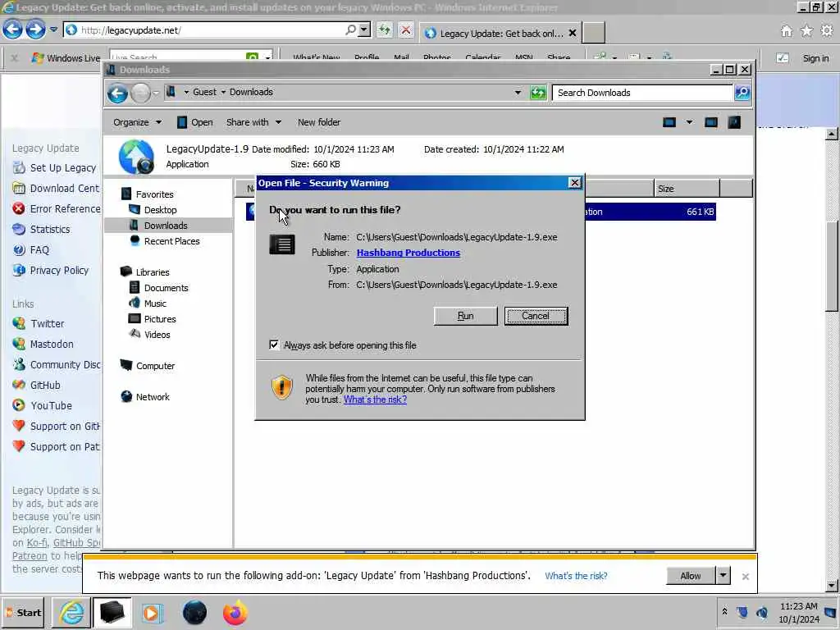Go back in Internet Explorer

[13, 30]
